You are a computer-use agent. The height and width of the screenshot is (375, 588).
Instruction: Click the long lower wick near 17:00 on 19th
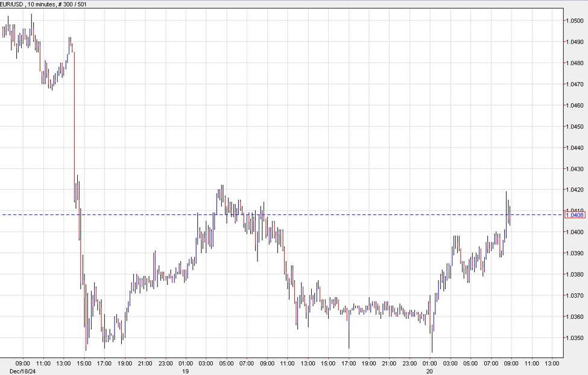click(x=349, y=335)
